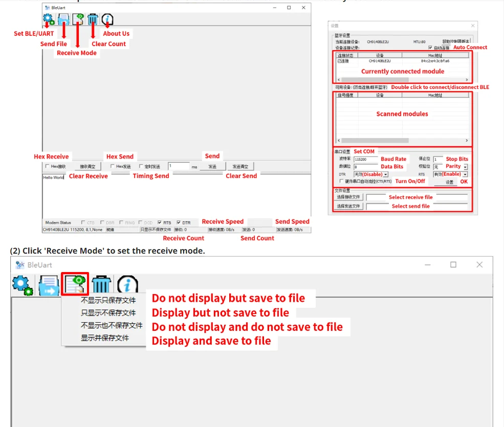The height and width of the screenshot is (427, 504).
Task: Click the 接收清空 clear receive button
Action: [87, 166]
